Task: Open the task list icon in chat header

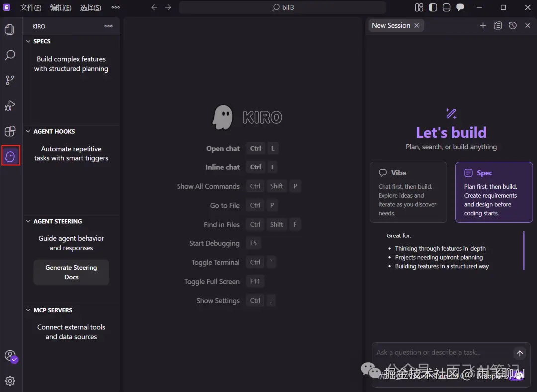Action: point(498,26)
